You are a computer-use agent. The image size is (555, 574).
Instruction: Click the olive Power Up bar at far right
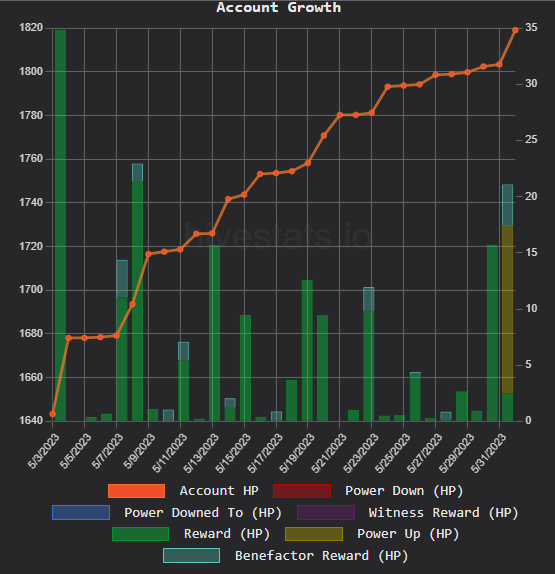[507, 309]
